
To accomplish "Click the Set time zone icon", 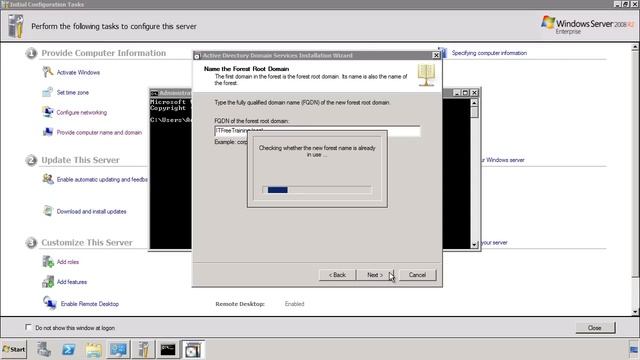I will 48,92.
